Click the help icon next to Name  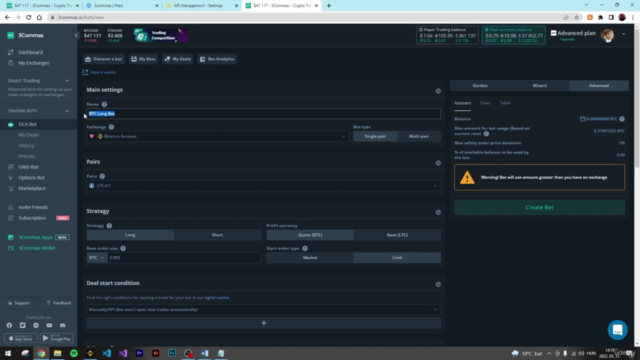(x=104, y=104)
